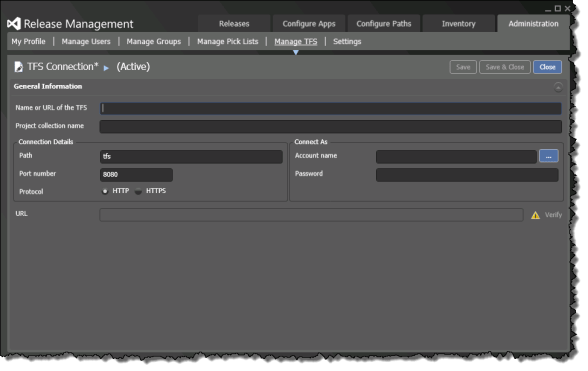Screen dimensions: 588x371
Task: Collapse the General Information section
Action: coord(558,87)
